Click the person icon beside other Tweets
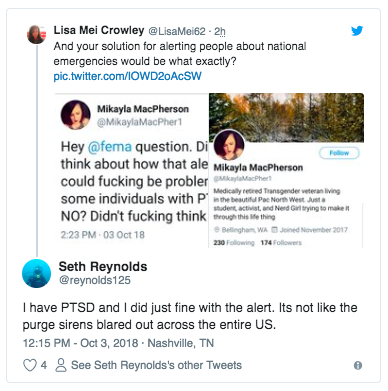 coord(61,365)
